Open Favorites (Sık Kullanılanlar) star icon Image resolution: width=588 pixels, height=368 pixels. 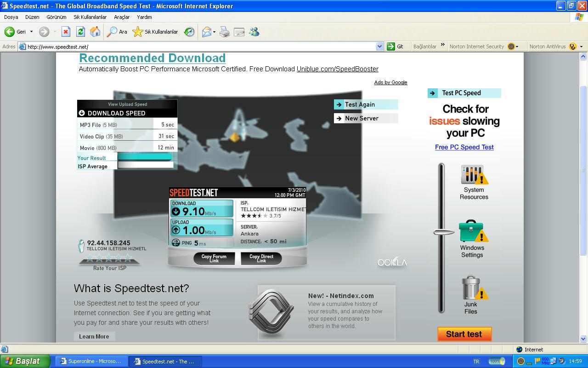137,32
